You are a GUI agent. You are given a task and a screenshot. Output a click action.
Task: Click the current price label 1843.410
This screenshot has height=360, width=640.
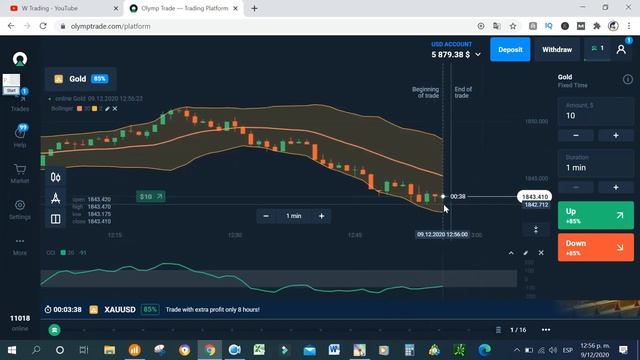(535, 196)
